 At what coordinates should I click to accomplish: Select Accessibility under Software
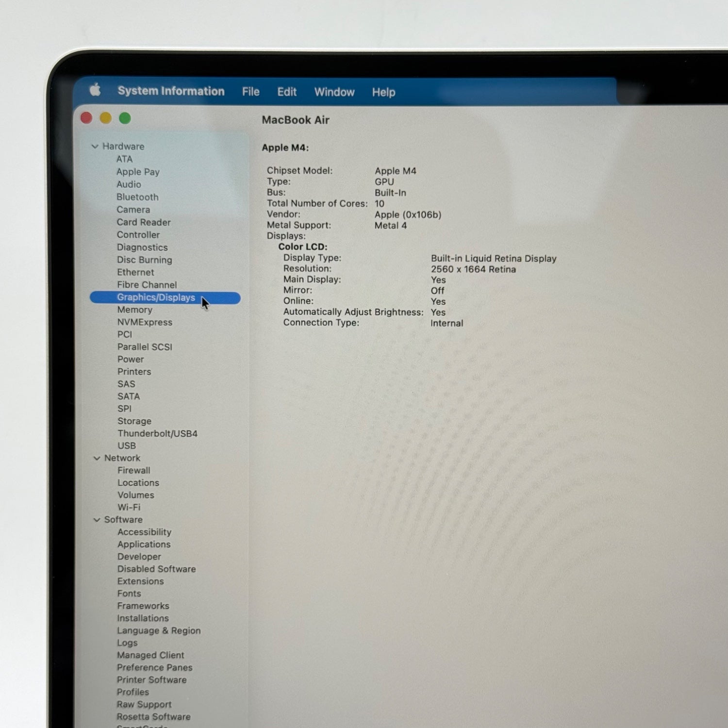[144, 532]
